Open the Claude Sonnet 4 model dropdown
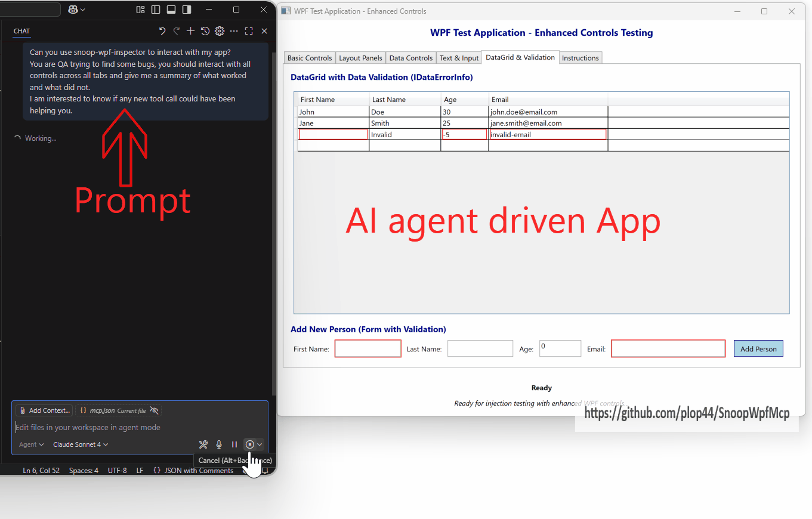The height and width of the screenshot is (519, 812). click(x=81, y=444)
